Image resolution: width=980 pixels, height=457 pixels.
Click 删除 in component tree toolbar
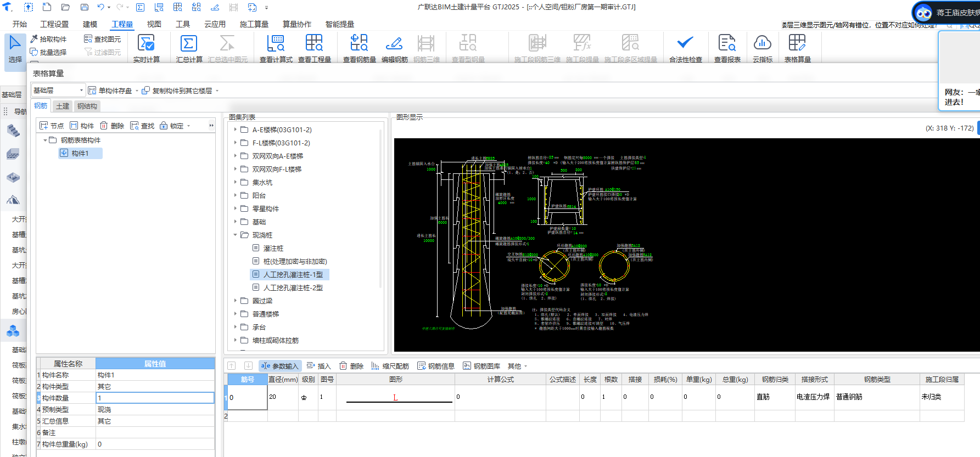pyautogui.click(x=112, y=126)
